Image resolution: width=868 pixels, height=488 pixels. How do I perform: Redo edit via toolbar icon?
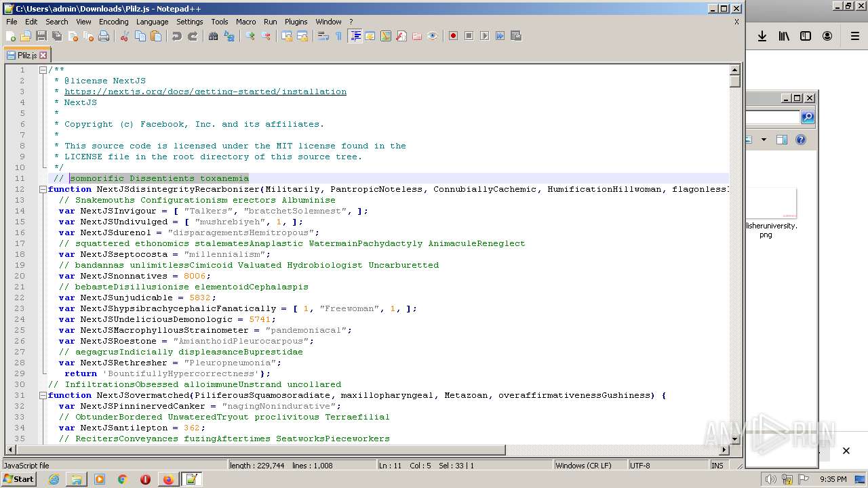193,36
